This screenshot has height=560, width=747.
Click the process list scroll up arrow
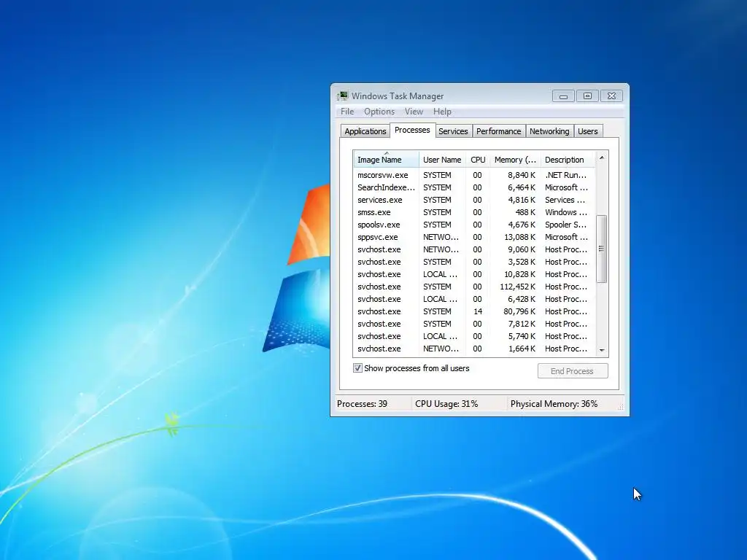coord(602,157)
